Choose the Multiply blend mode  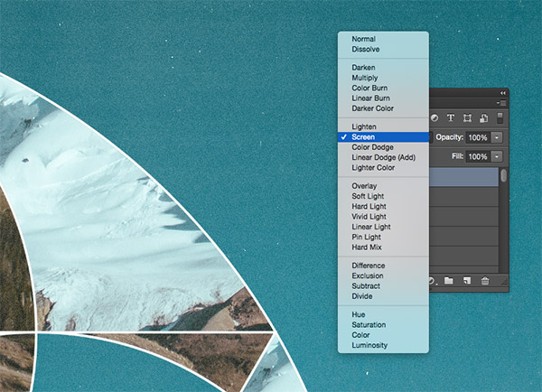click(x=365, y=79)
